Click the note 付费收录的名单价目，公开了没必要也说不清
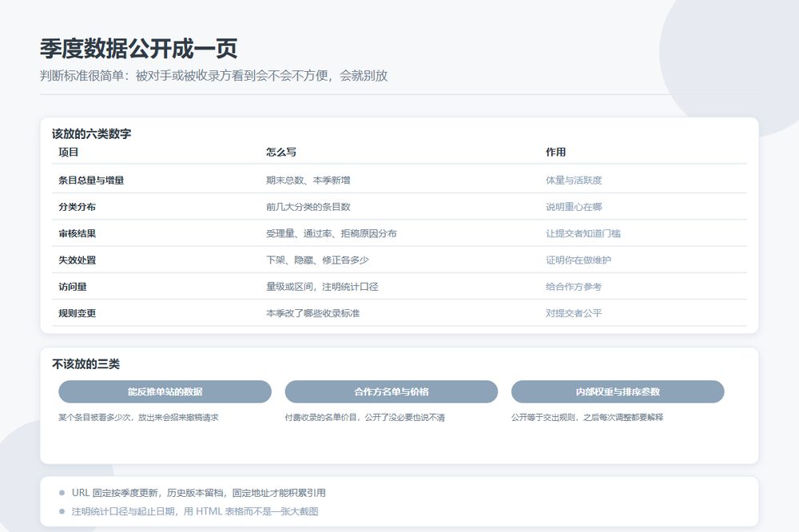Screen dimensions: 799x532 click(365, 417)
